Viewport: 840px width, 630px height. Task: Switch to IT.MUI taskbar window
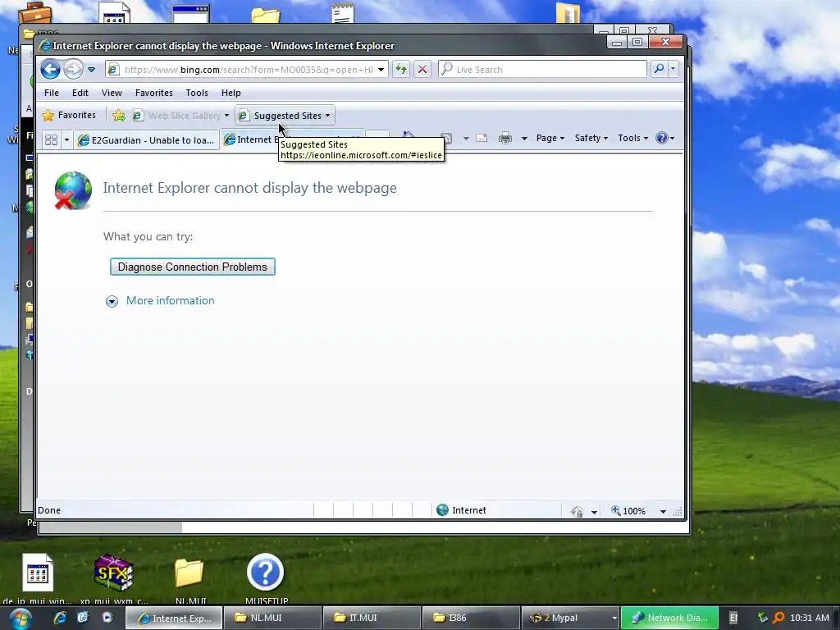372,618
